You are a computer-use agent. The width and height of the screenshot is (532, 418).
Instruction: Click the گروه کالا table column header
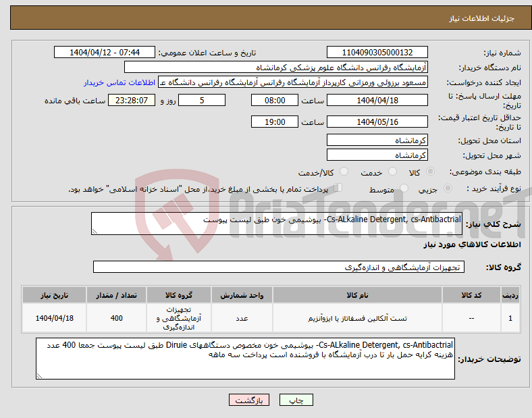[x=179, y=295]
